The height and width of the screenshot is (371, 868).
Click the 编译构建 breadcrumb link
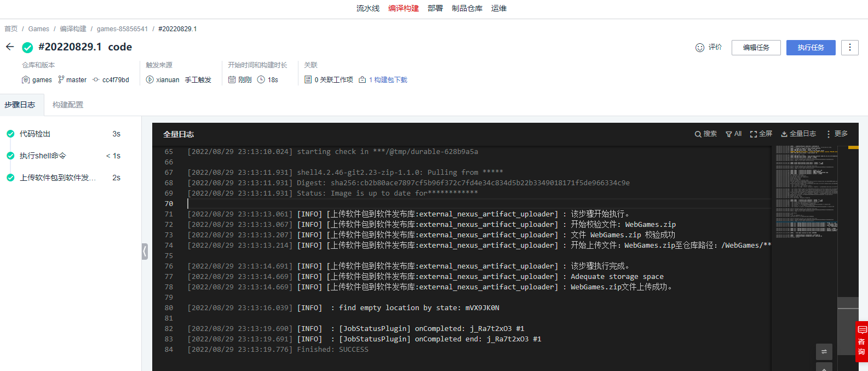coord(73,29)
